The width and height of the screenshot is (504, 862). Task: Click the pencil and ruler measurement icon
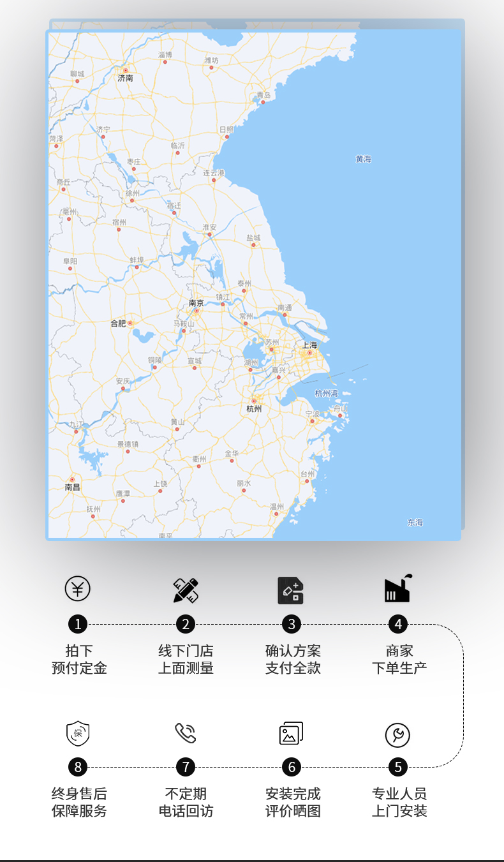(x=186, y=590)
